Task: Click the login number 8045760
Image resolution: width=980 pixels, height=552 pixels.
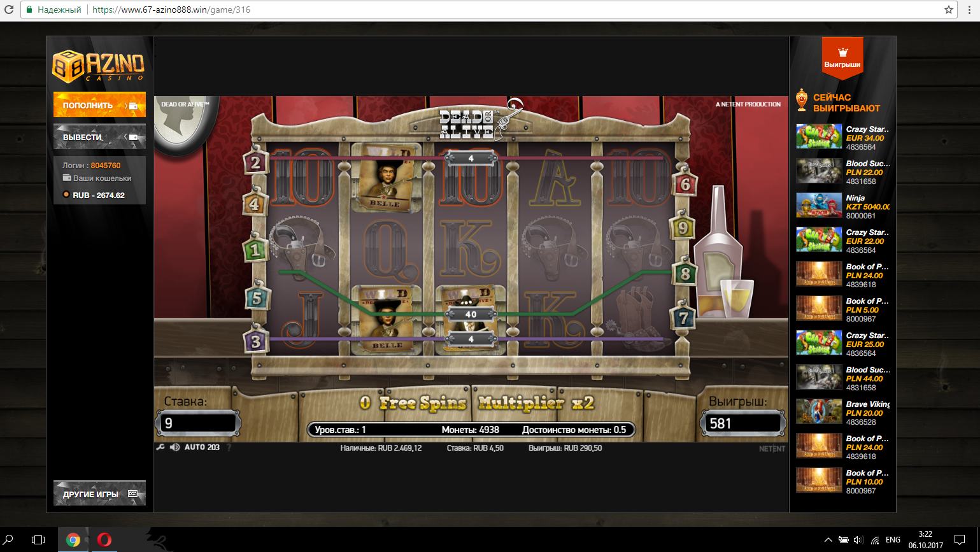Action: pyautogui.click(x=106, y=166)
